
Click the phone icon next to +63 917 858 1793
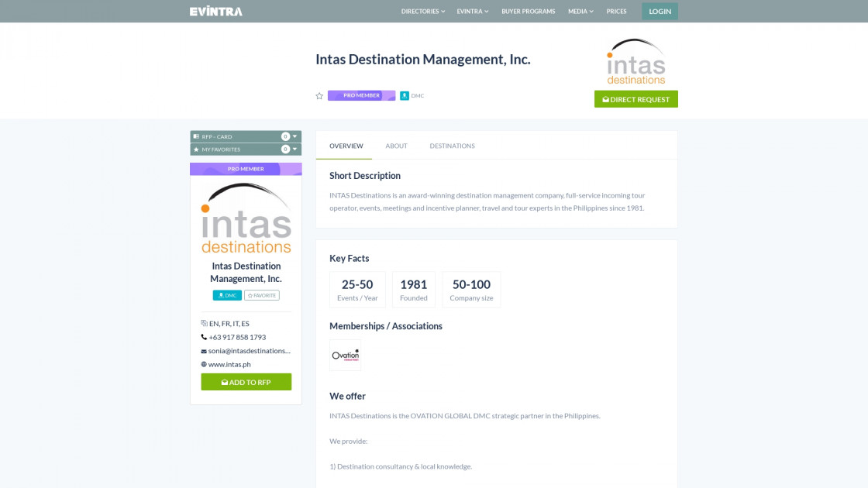205,337
